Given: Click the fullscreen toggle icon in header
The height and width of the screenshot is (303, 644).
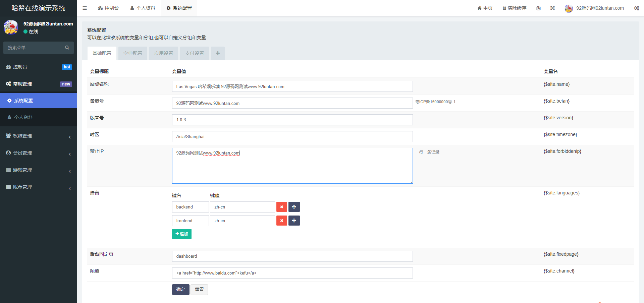Looking at the screenshot, I should tap(552, 8).
